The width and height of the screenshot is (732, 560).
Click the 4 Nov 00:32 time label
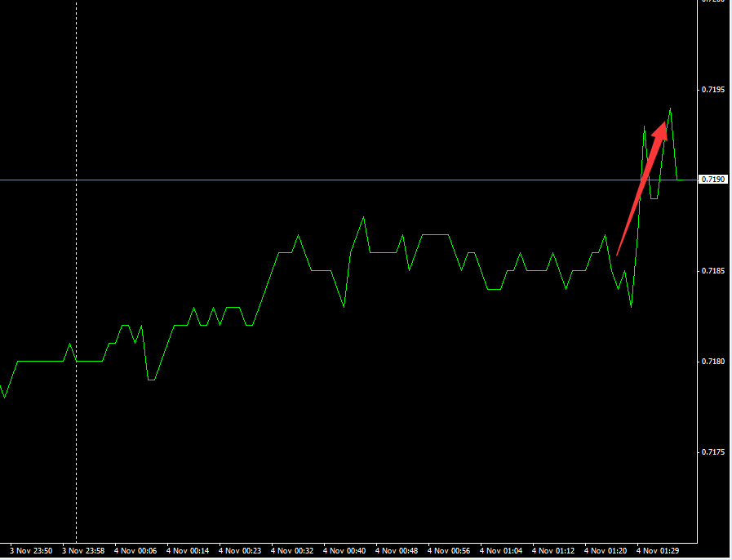pyautogui.click(x=292, y=551)
